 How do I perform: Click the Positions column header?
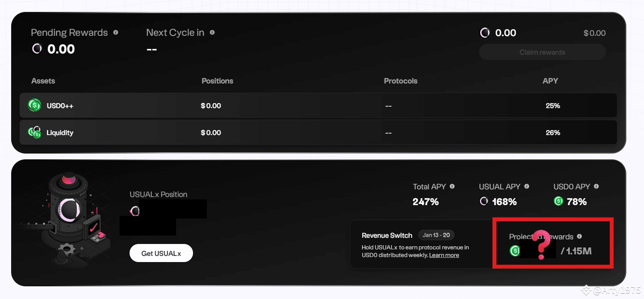tap(217, 81)
